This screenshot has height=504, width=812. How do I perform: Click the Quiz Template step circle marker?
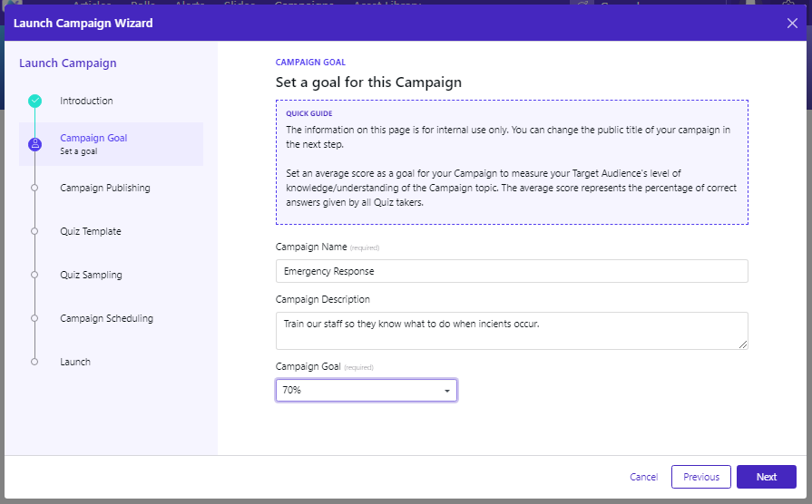[x=34, y=231]
